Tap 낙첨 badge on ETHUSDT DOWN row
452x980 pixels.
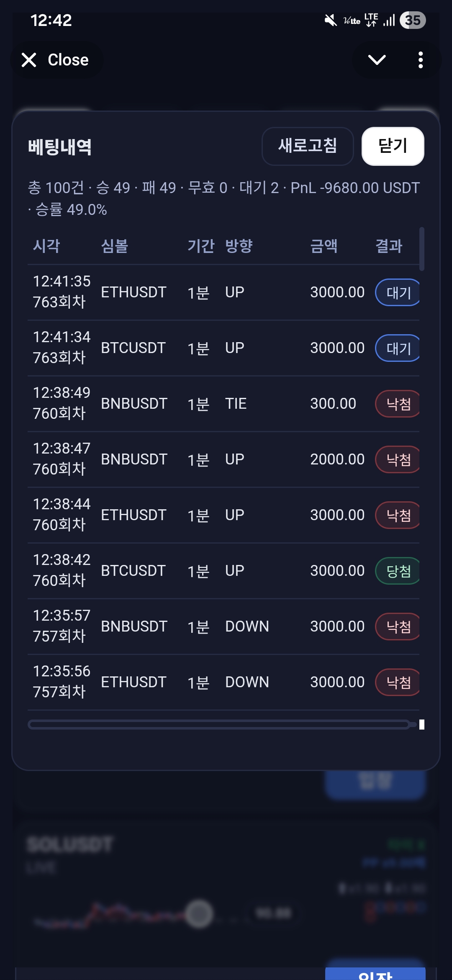point(398,682)
